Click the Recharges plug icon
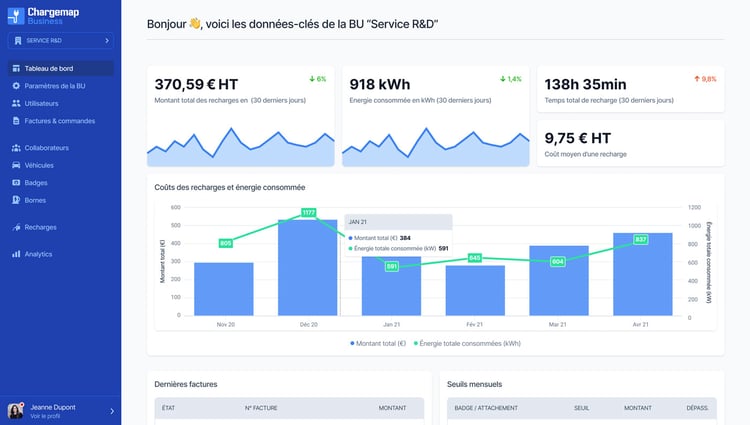 click(x=16, y=227)
